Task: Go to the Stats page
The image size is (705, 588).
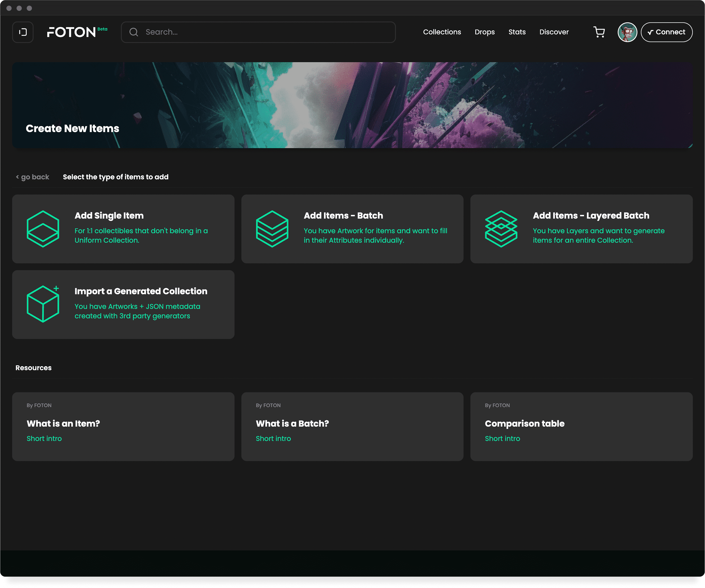Action: tap(517, 32)
